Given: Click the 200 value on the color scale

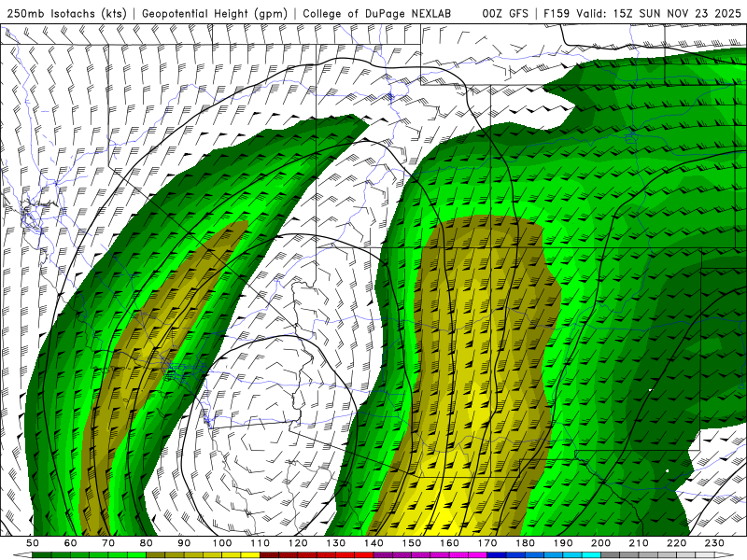Looking at the screenshot, I should (x=600, y=543).
